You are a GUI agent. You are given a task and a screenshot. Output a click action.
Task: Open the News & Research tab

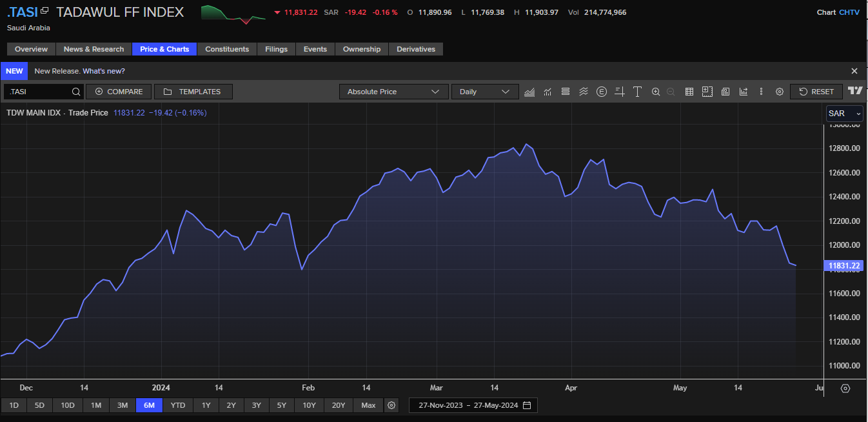click(x=94, y=49)
